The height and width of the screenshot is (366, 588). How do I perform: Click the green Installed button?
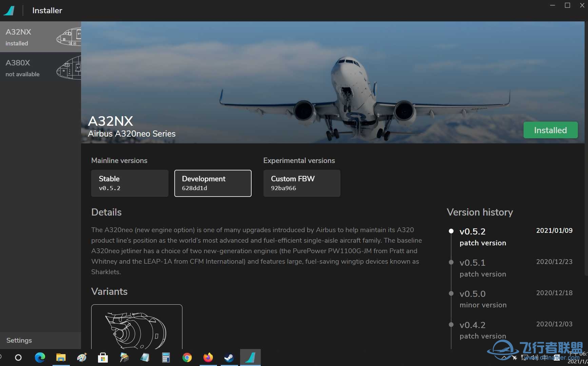(550, 130)
